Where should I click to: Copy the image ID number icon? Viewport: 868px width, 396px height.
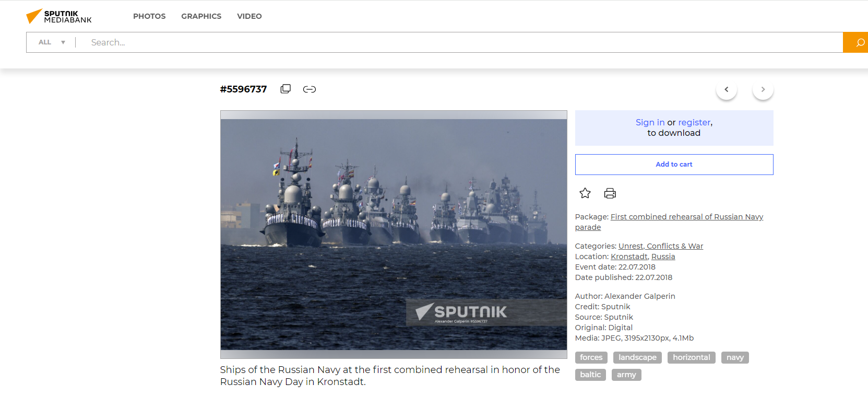(x=286, y=89)
